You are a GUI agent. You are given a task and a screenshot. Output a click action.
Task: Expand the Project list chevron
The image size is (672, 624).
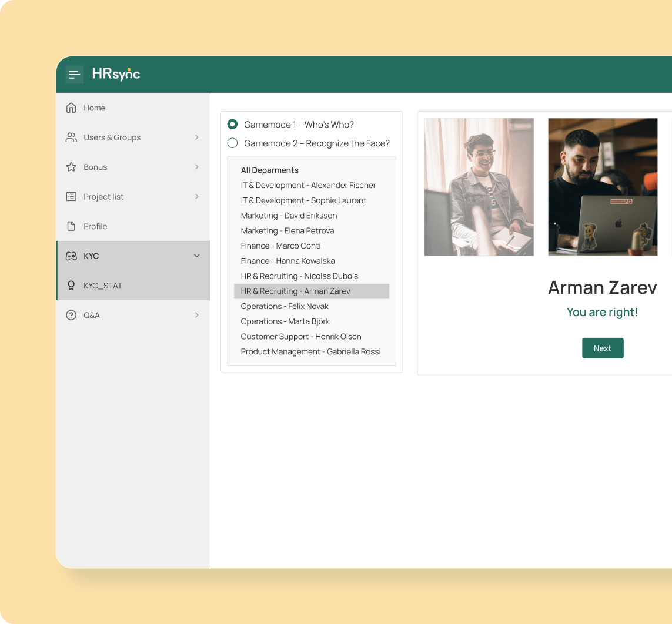197,197
